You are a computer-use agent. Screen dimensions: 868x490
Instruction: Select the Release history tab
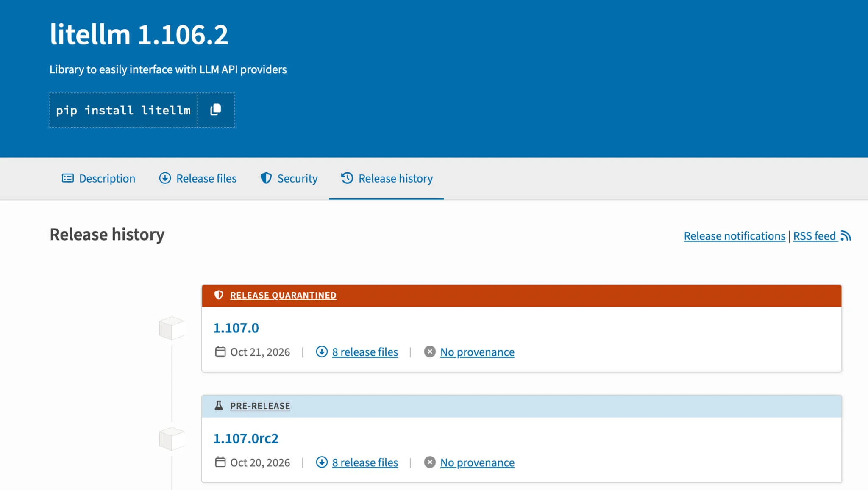pyautogui.click(x=387, y=178)
